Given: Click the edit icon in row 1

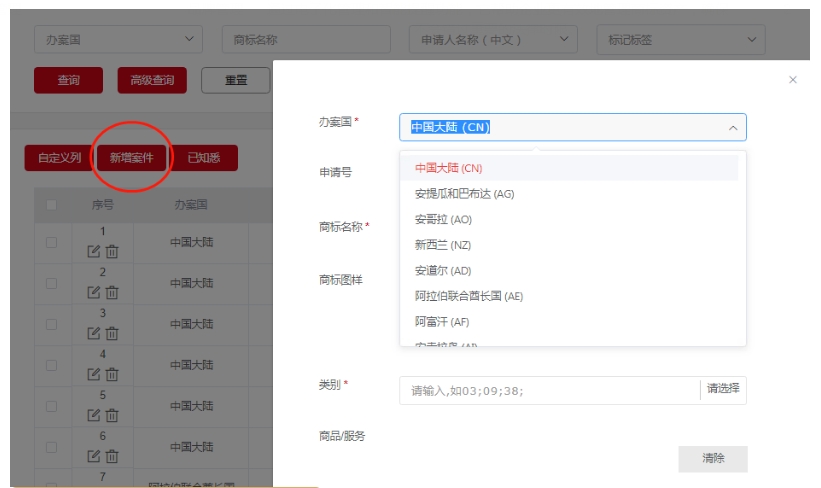Looking at the screenshot, I should pos(94,251).
